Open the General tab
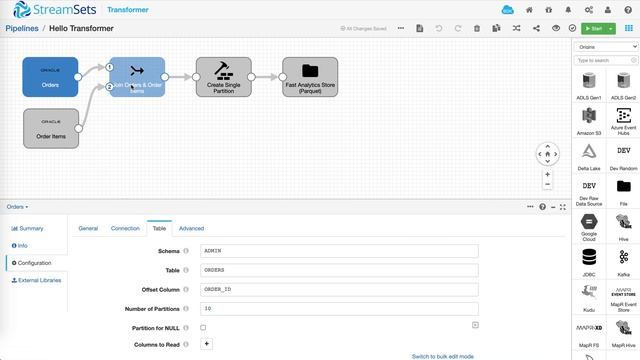This screenshot has height=360, width=640. [88, 228]
